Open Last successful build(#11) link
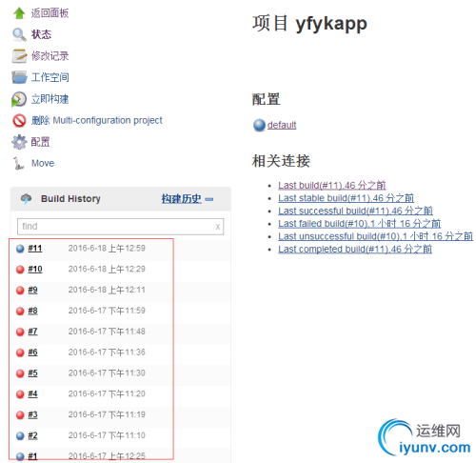 (x=355, y=211)
